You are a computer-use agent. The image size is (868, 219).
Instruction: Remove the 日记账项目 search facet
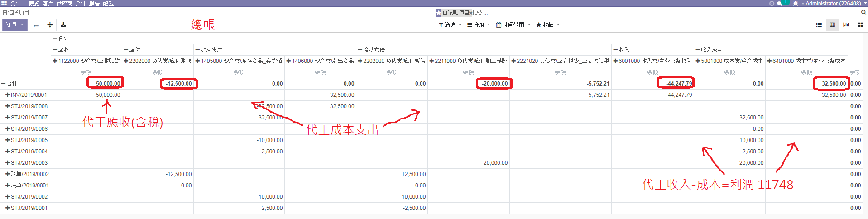(x=471, y=13)
